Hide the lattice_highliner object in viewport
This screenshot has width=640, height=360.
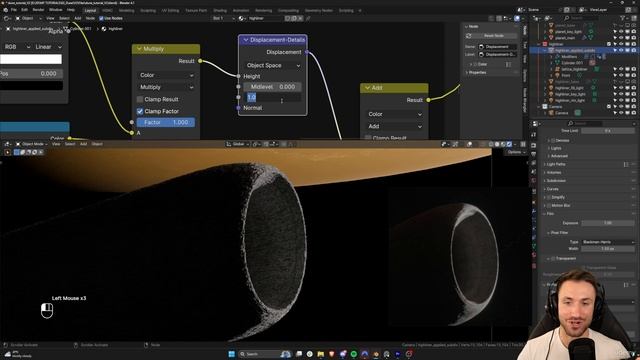pyautogui.click(x=621, y=69)
